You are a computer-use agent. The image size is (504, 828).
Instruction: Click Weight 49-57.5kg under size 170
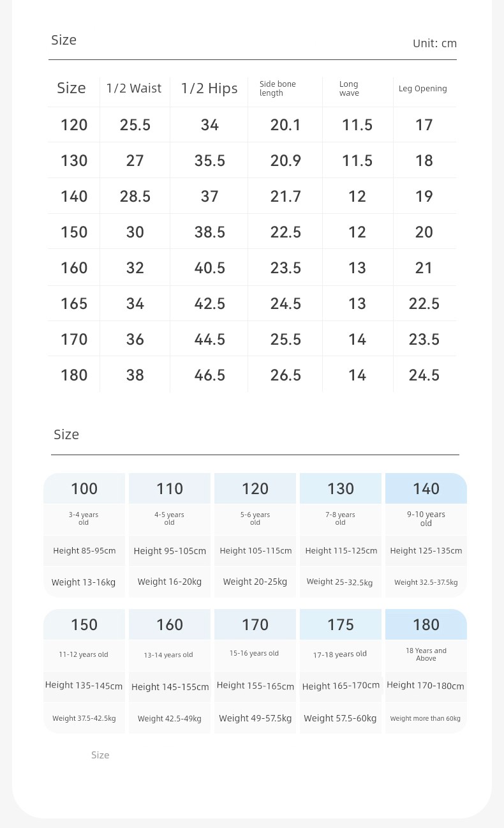tap(255, 718)
